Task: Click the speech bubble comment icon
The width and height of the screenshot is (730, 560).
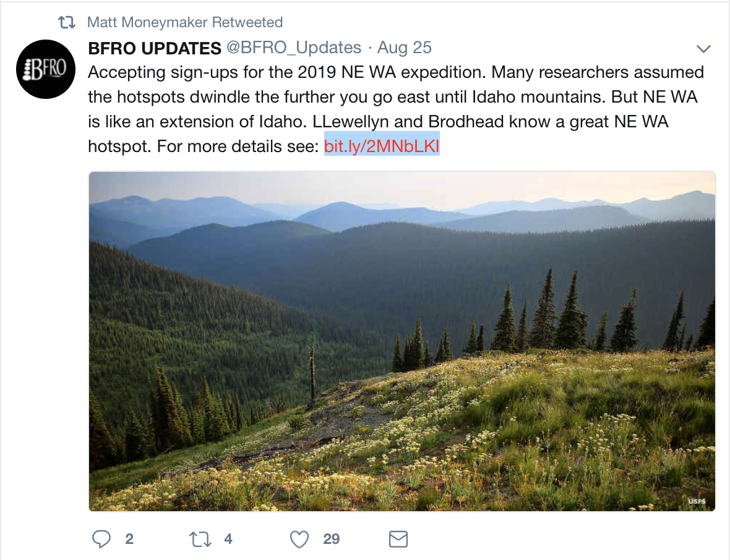Action: pyautogui.click(x=101, y=539)
